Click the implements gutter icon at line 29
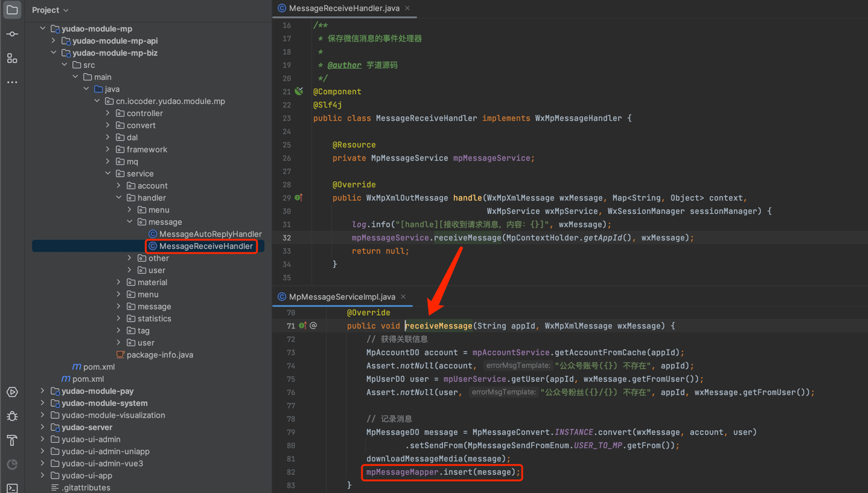Screen dimensions: 868x493 (x=299, y=198)
